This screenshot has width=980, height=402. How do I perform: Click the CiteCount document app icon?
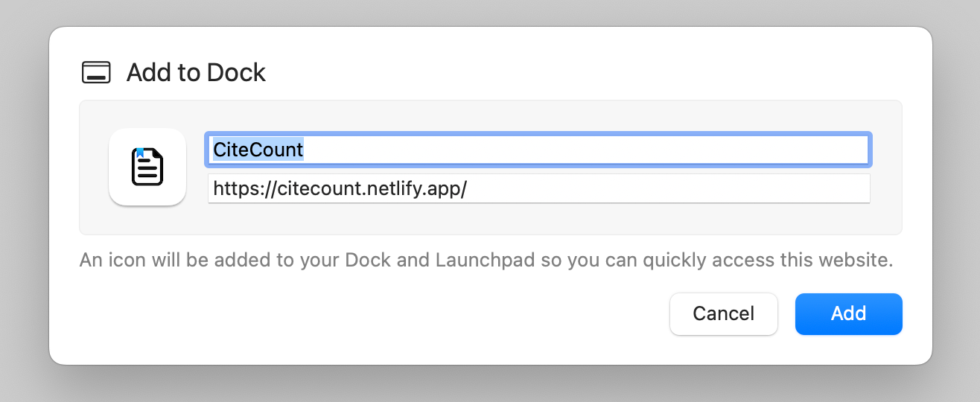click(147, 167)
